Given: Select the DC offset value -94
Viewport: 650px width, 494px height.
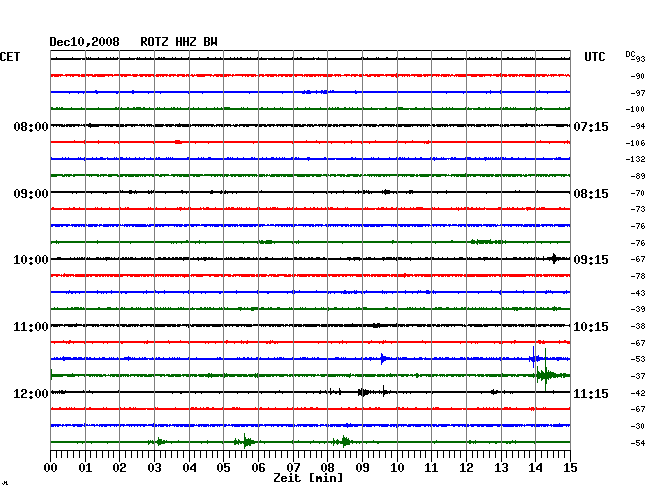Looking at the screenshot, I should click(x=638, y=126).
